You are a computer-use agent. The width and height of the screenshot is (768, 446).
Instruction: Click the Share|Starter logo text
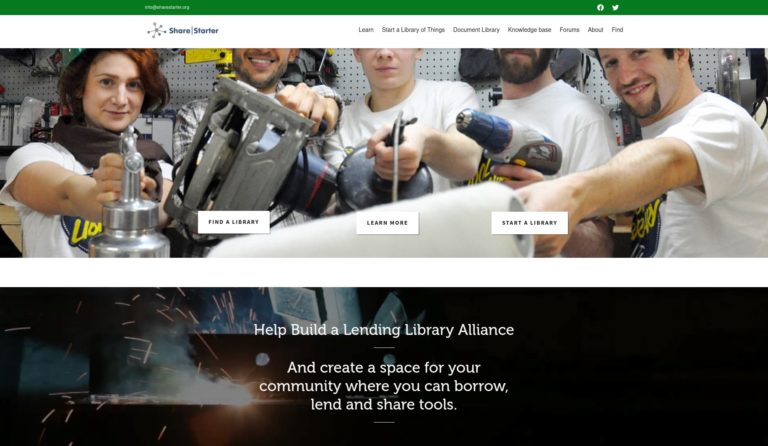[x=194, y=30]
